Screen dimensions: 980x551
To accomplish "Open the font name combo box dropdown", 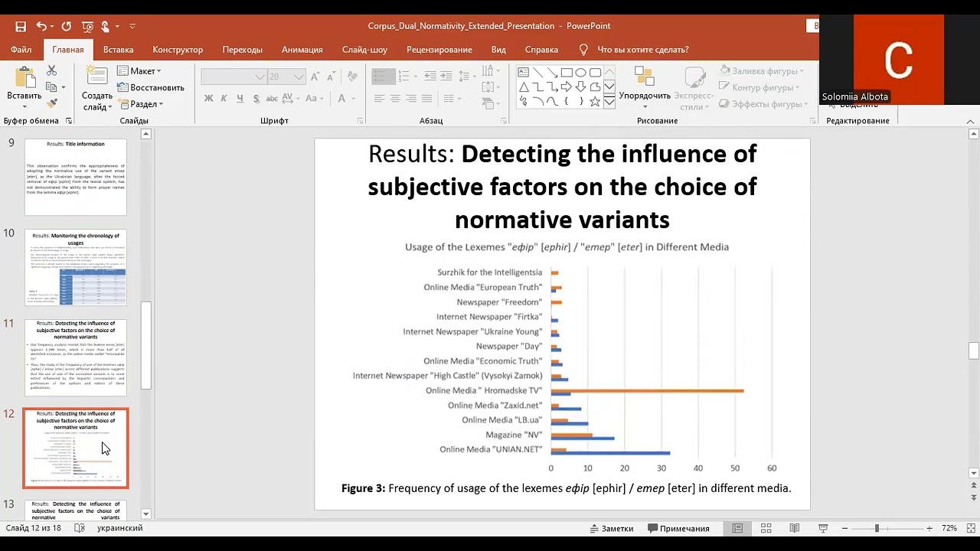I will tap(260, 77).
